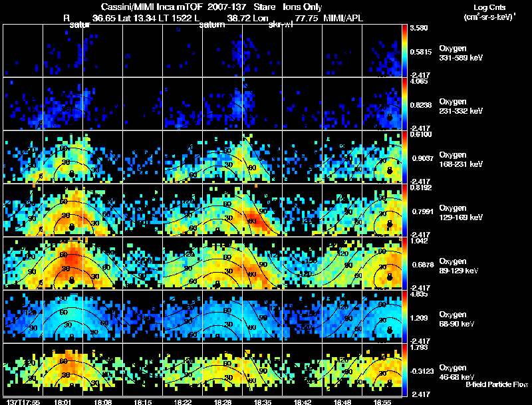Screen dimensions: 532x405
Task: Click the "18:01" time axis label
Action: click(x=62, y=402)
